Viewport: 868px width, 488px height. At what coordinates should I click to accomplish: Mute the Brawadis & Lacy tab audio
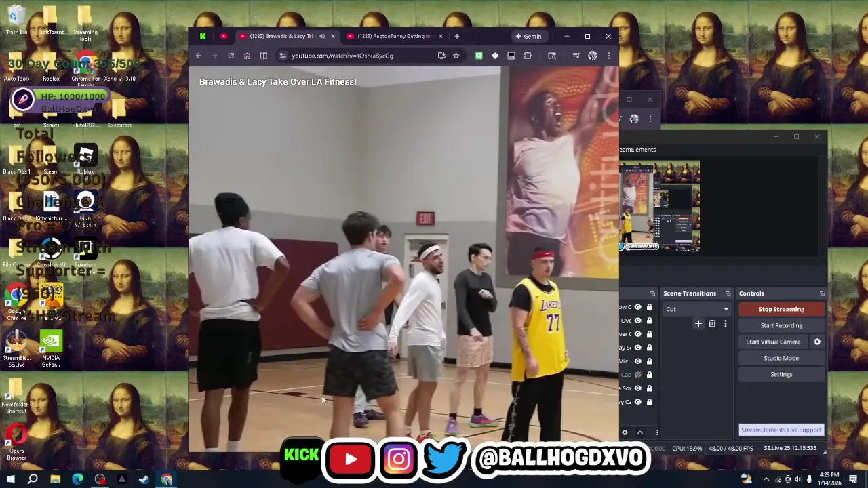[322, 36]
